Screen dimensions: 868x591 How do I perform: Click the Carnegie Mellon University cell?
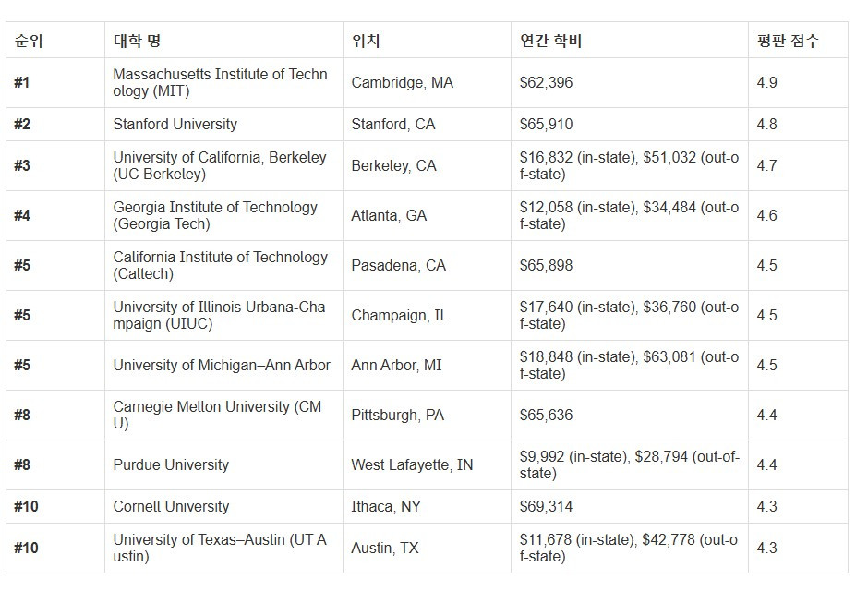[x=217, y=415]
